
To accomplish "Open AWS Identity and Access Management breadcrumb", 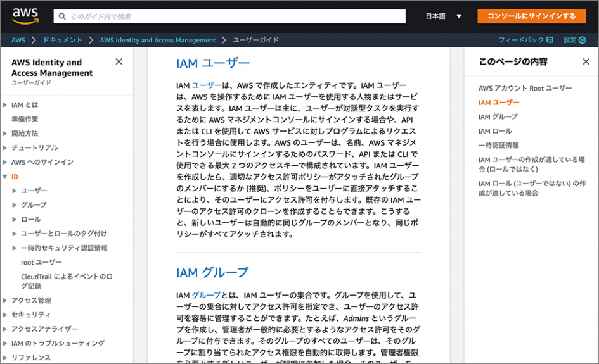I will 158,40.
